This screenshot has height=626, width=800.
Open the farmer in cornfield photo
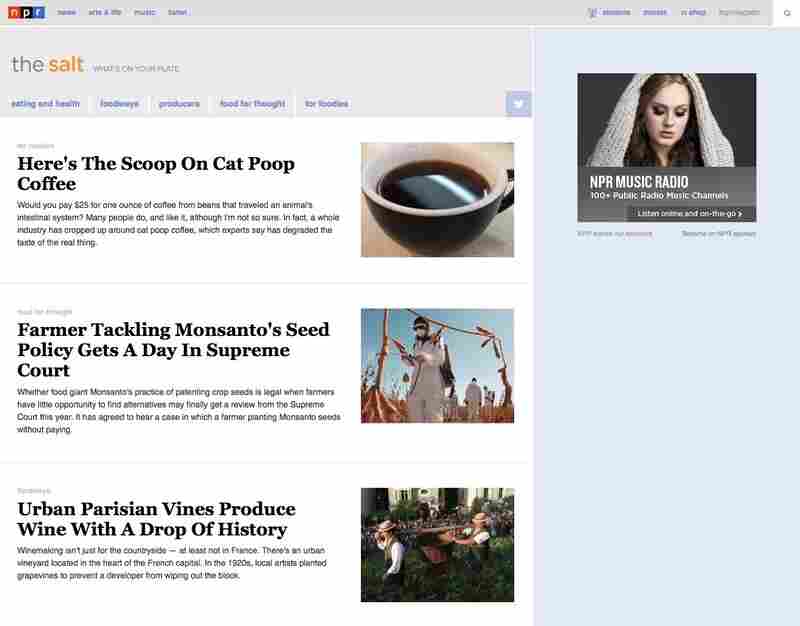[x=437, y=366]
